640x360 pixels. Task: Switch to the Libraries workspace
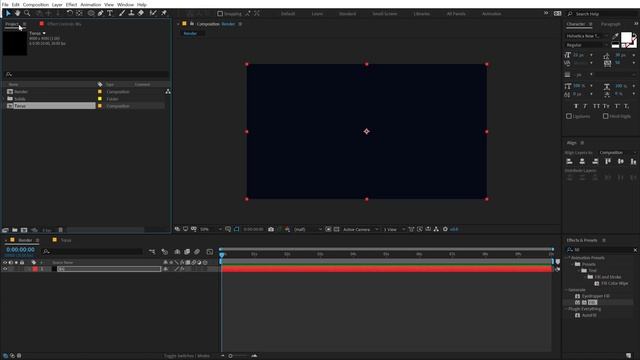pyautogui.click(x=422, y=14)
